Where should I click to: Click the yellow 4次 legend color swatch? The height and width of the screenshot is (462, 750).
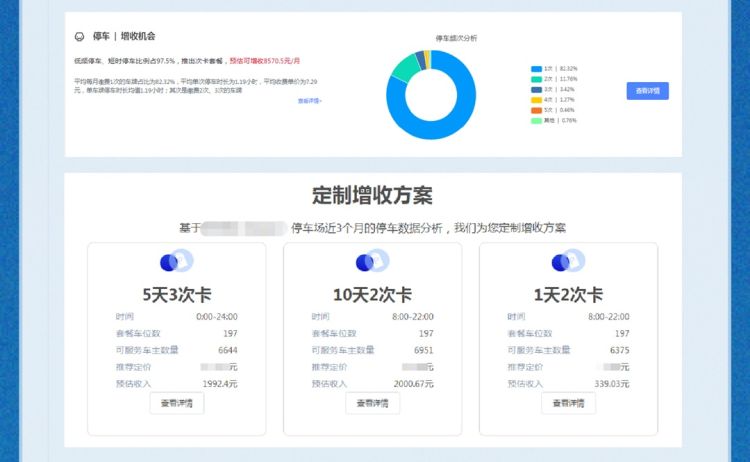536,99
